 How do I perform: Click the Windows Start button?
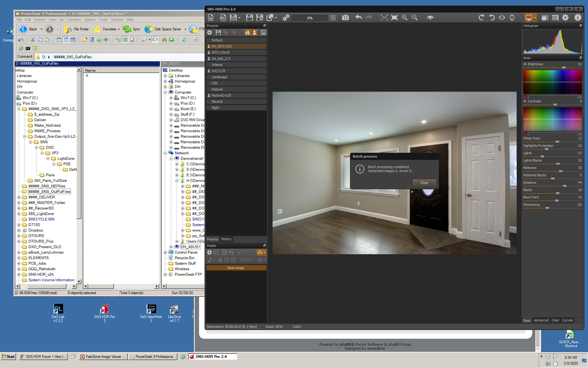[x=8, y=357]
